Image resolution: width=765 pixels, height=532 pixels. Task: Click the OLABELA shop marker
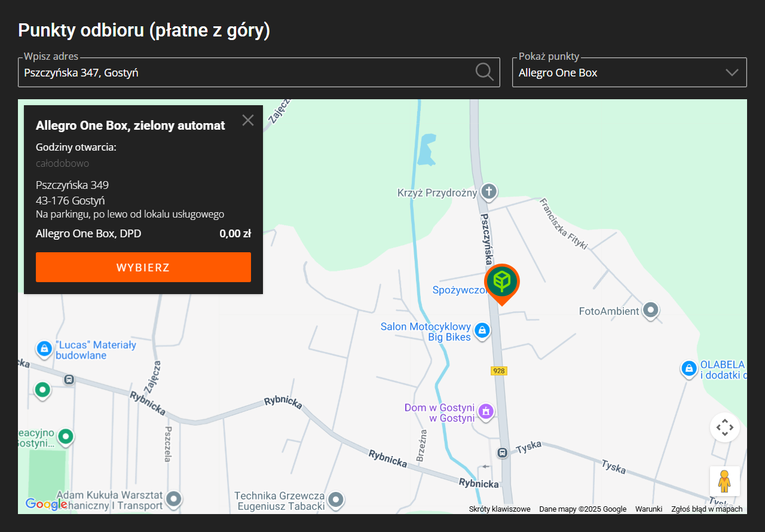click(x=688, y=368)
